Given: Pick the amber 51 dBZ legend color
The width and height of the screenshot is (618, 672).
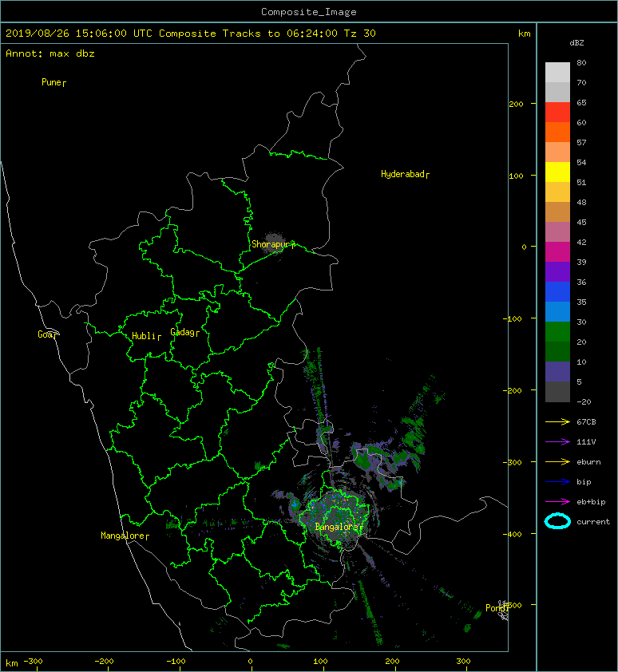Looking at the screenshot, I should (x=557, y=192).
